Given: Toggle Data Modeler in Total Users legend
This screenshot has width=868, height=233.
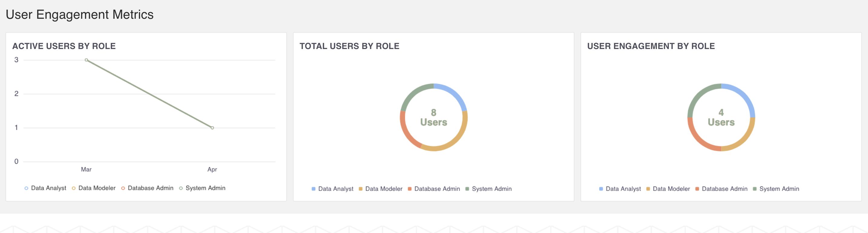Looking at the screenshot, I should (381, 189).
